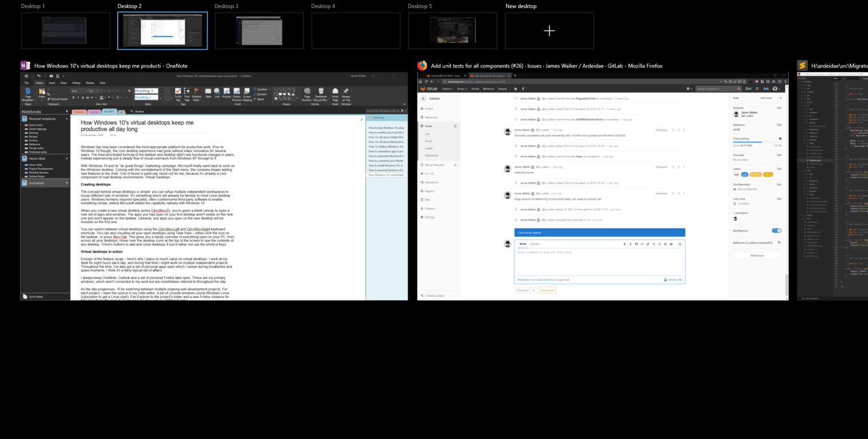Open the Outlook Tasks flag dropdown in OneNote
The image size is (868, 439).
[x=196, y=94]
